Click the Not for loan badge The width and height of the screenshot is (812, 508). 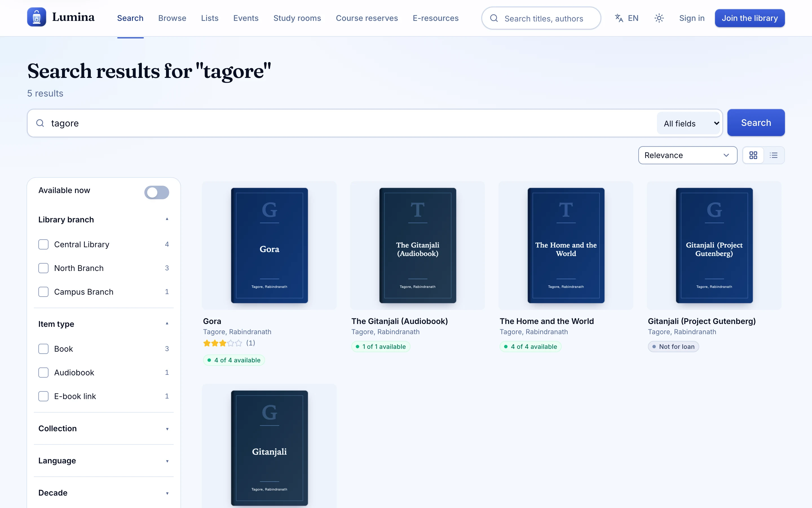pyautogui.click(x=673, y=347)
